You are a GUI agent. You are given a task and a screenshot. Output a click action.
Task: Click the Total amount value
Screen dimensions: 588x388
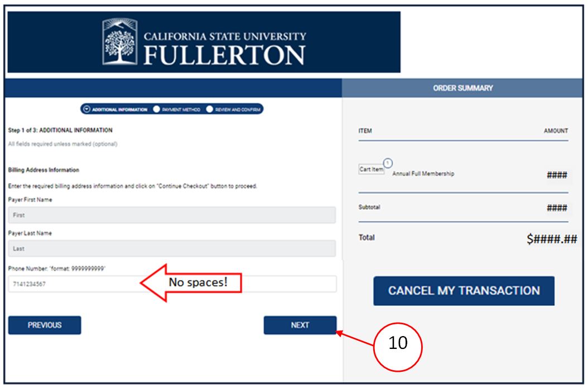tap(552, 238)
